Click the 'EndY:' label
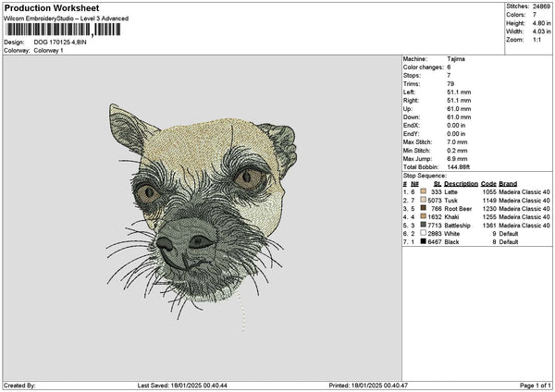 coord(412,134)
